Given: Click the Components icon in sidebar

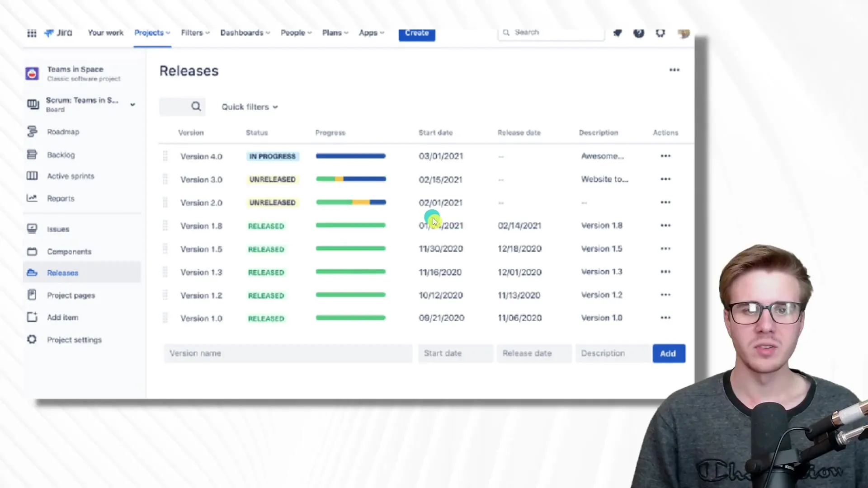Looking at the screenshot, I should tap(32, 251).
